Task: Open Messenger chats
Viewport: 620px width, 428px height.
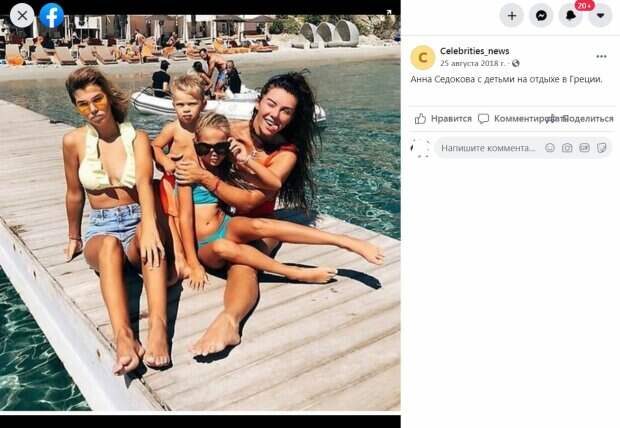Action: [x=541, y=15]
